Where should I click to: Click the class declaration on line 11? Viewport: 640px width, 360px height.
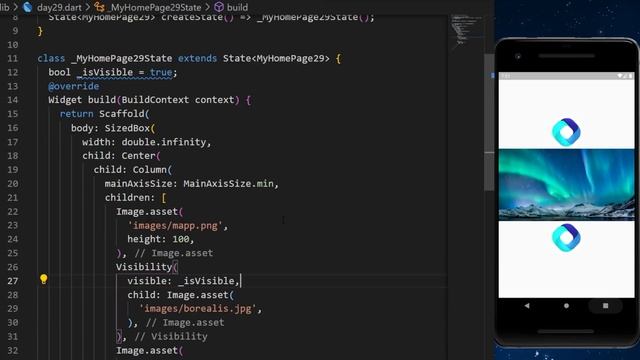189,58
